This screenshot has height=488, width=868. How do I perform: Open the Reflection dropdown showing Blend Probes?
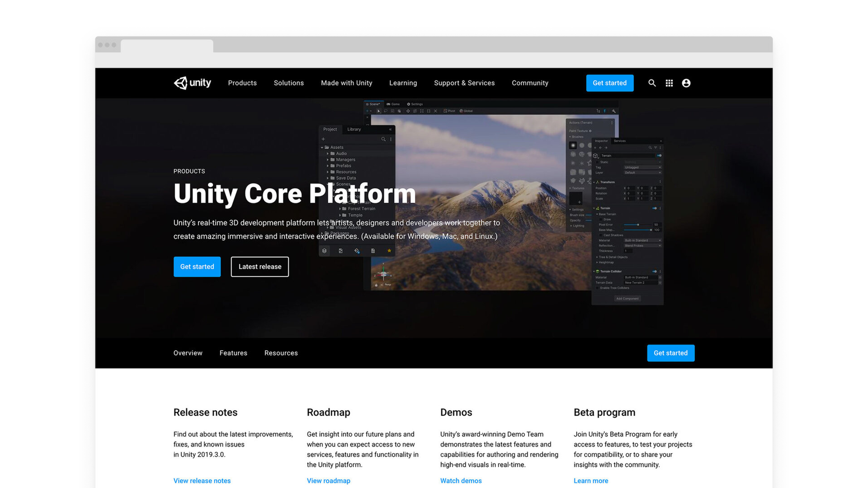pyautogui.click(x=643, y=245)
